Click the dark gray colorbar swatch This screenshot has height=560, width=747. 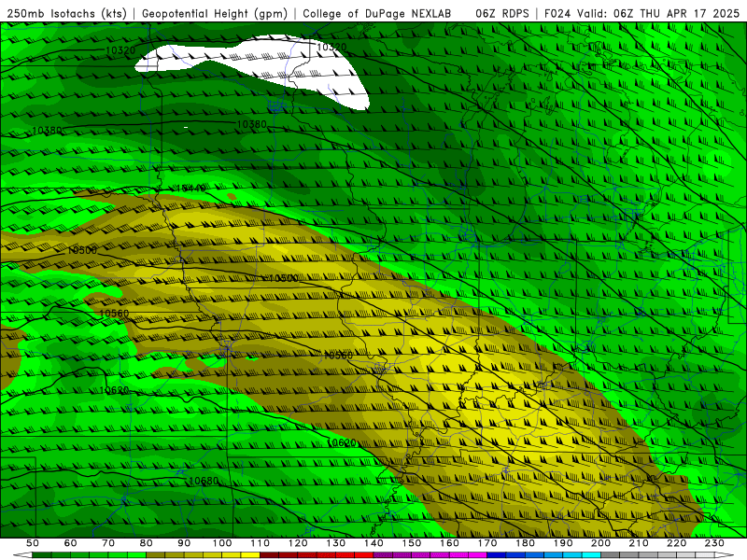coord(611,555)
